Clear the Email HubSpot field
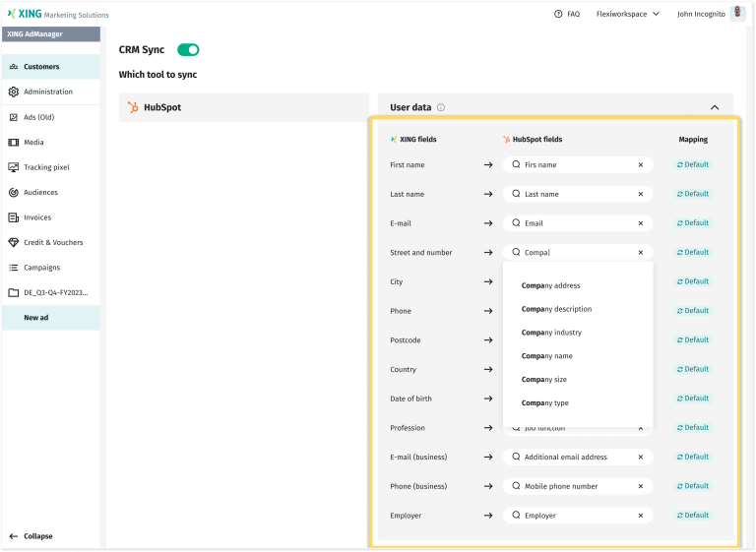 coord(640,223)
